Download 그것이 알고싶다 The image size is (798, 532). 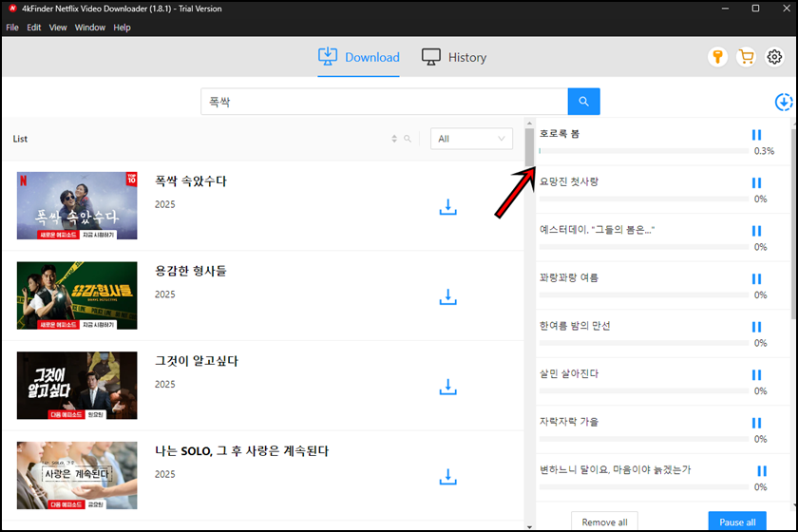pyautogui.click(x=447, y=387)
